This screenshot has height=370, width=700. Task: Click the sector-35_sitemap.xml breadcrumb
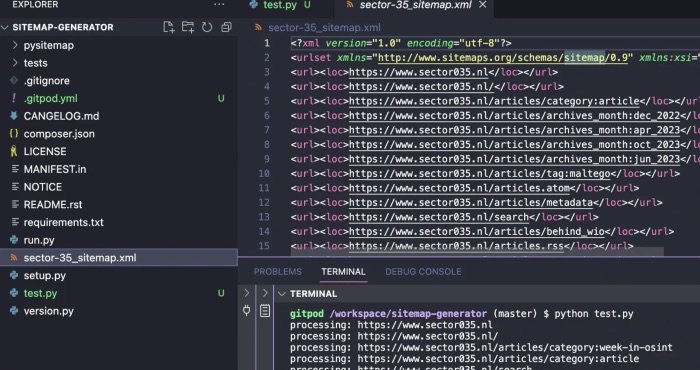click(324, 28)
